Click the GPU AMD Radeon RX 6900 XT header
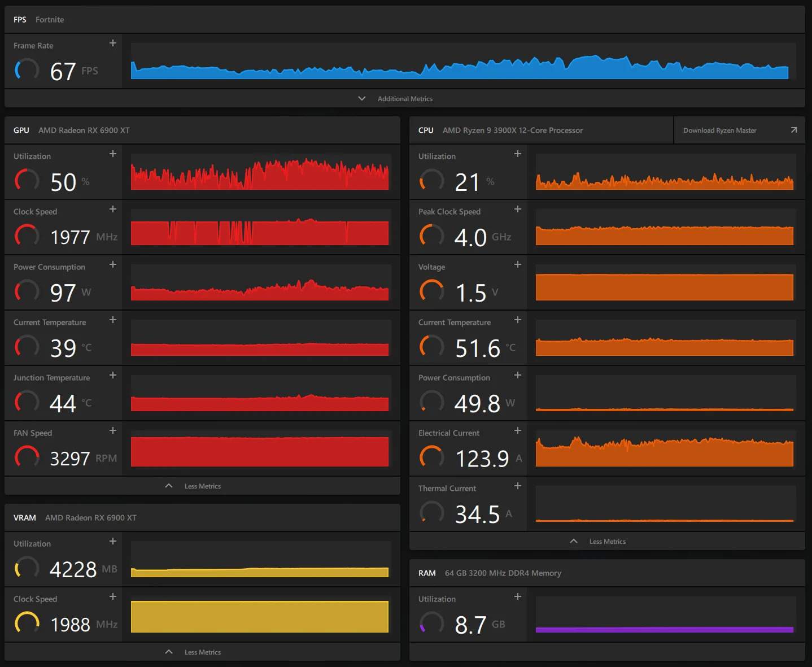Viewport: 812px width, 667px height. [x=202, y=130]
